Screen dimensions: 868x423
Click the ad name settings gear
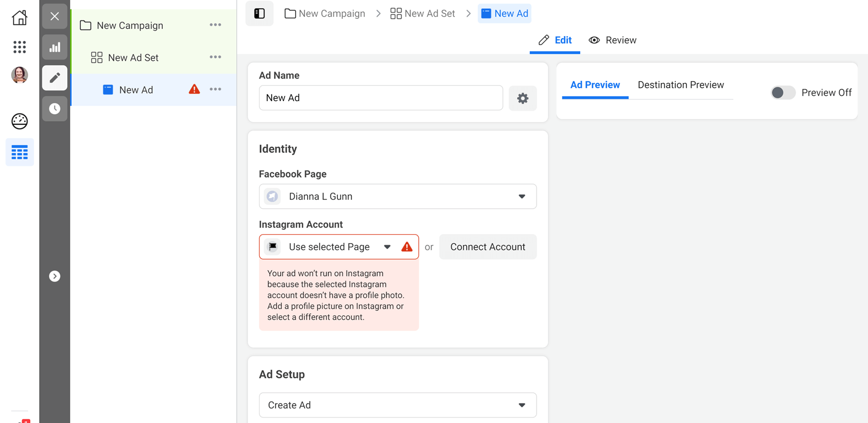(522, 98)
